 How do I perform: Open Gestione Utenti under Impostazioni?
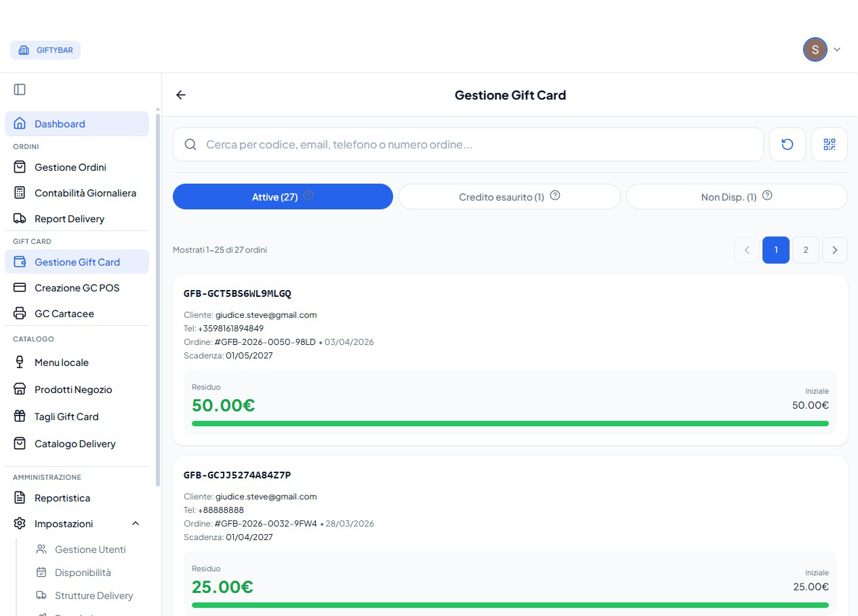click(x=90, y=550)
